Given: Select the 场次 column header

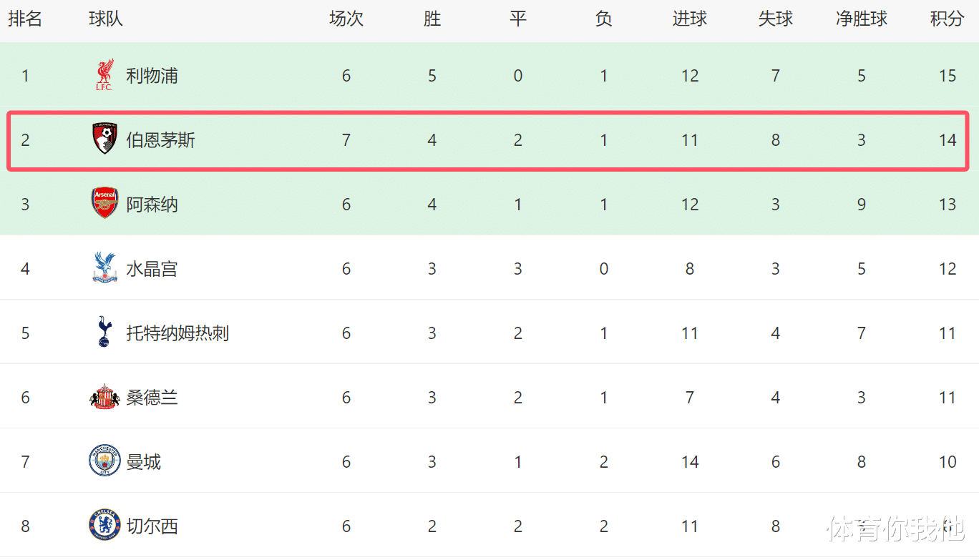Looking at the screenshot, I should coord(346,19).
